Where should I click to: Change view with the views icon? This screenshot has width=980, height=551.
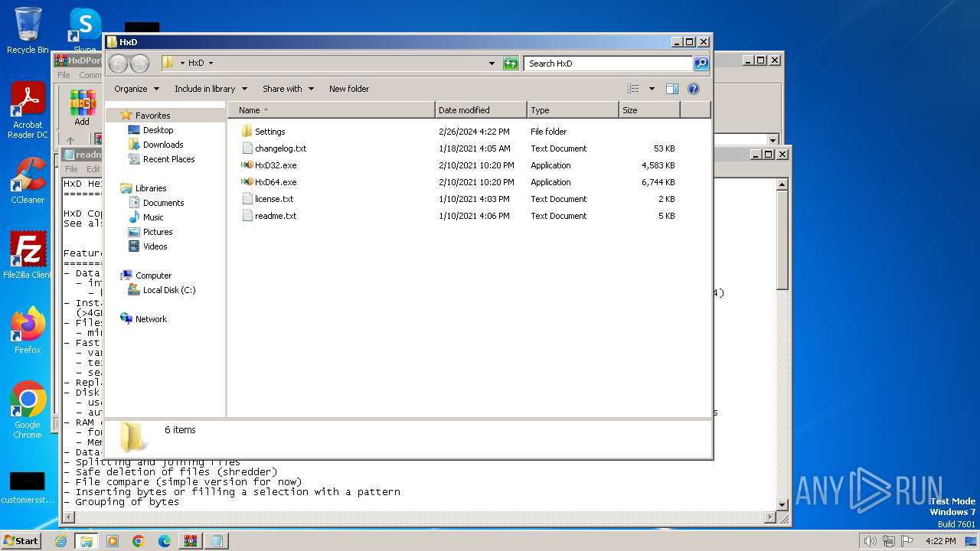tap(633, 89)
